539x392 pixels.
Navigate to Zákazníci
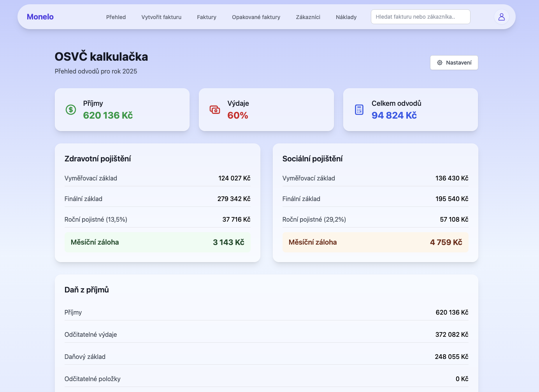coord(308,17)
